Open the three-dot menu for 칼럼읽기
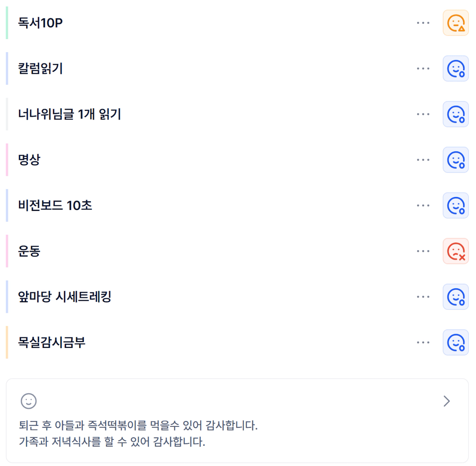476x466 pixels. [x=423, y=69]
